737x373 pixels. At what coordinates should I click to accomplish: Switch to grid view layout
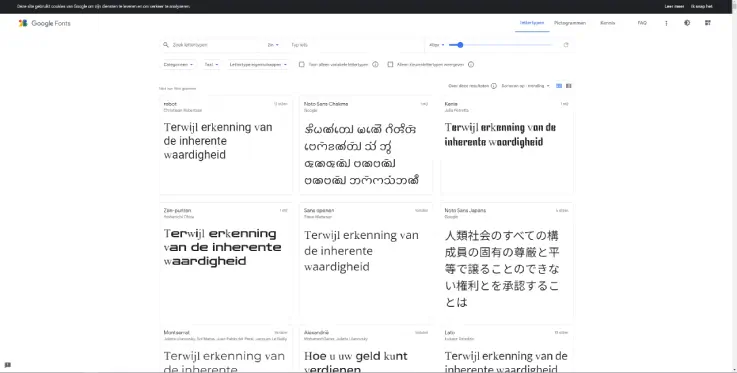click(559, 86)
